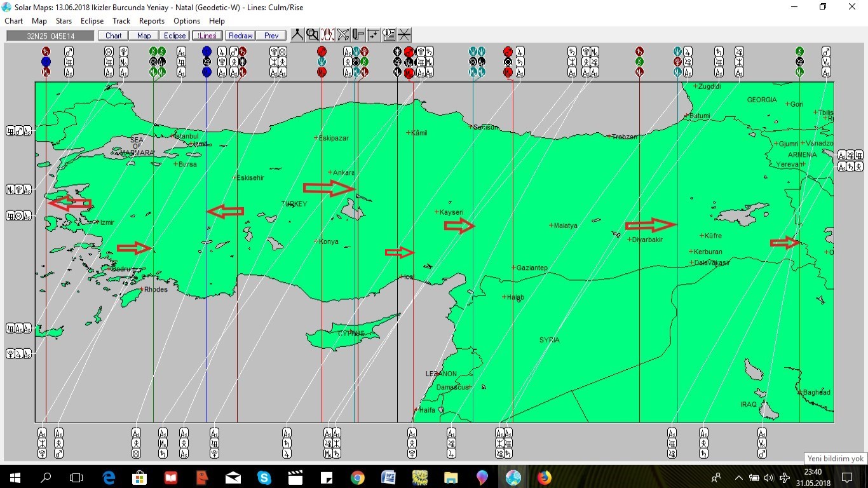Click the Chart button in the toolbar
The image size is (868, 488).
[114, 36]
